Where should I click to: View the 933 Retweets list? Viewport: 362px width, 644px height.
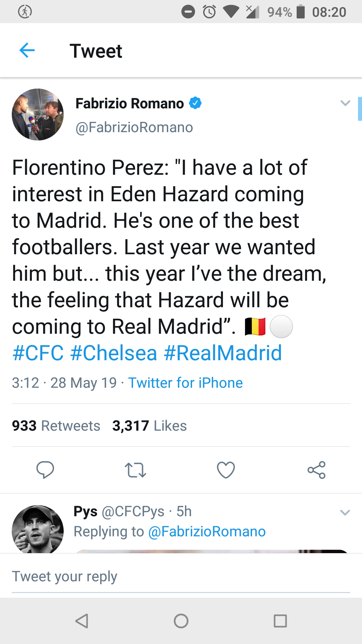(x=56, y=426)
